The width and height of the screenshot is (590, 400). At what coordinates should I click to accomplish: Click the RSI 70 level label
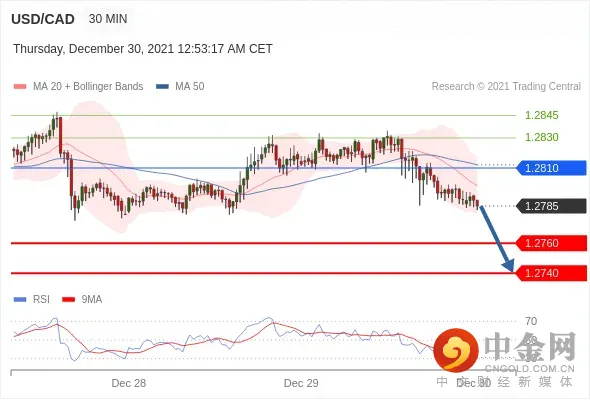(531, 321)
